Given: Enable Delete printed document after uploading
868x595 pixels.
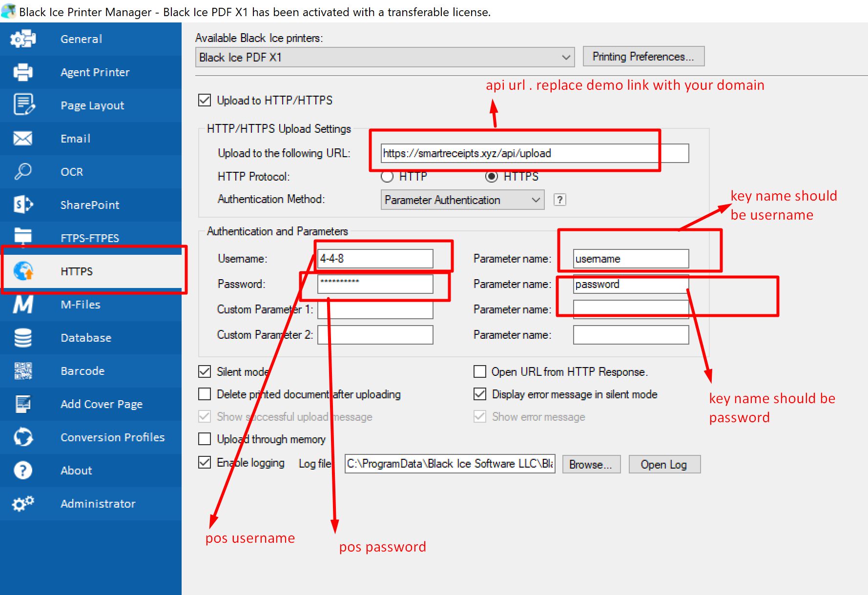Looking at the screenshot, I should (205, 394).
